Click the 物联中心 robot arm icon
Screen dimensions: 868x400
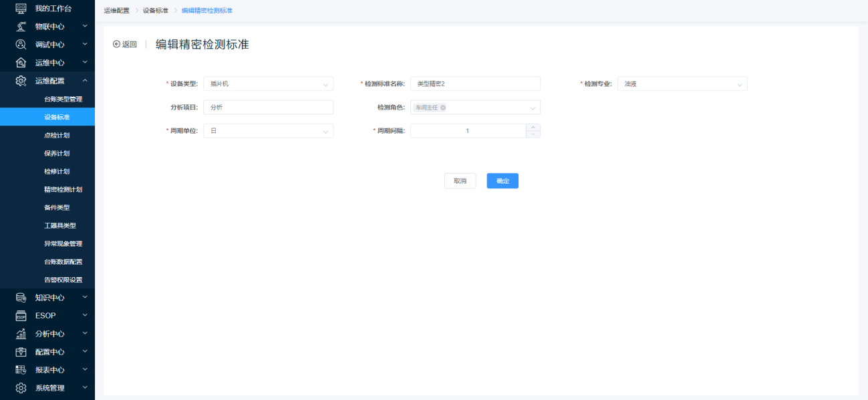(x=21, y=27)
